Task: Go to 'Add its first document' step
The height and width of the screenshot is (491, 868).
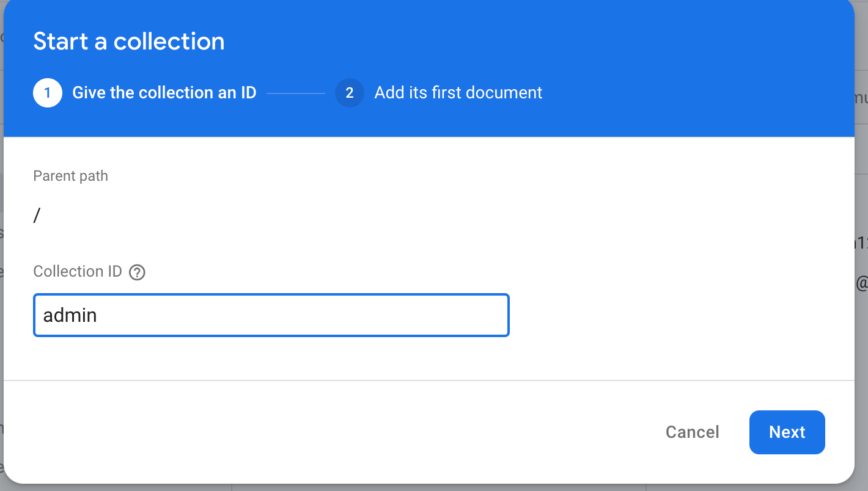Action: [458, 93]
